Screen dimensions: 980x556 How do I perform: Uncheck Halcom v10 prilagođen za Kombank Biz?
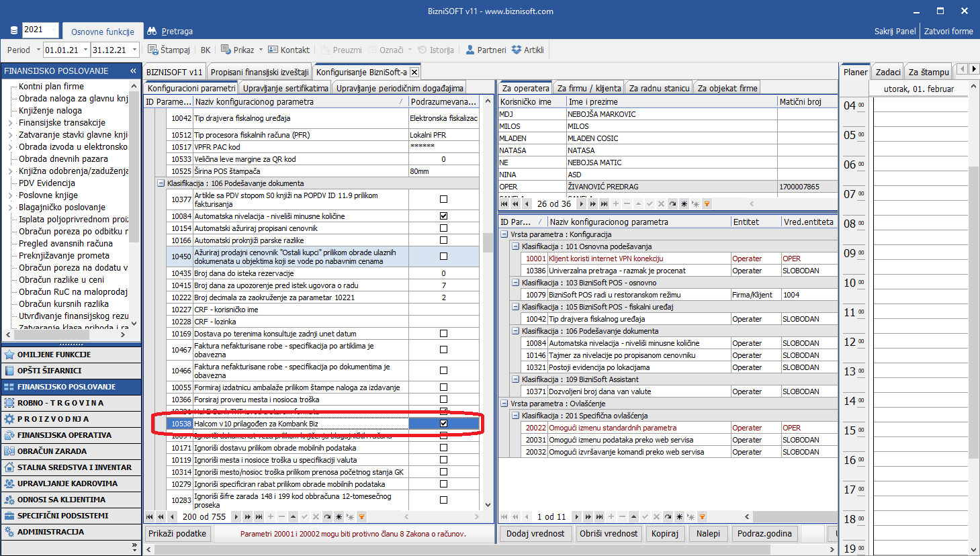tap(443, 424)
